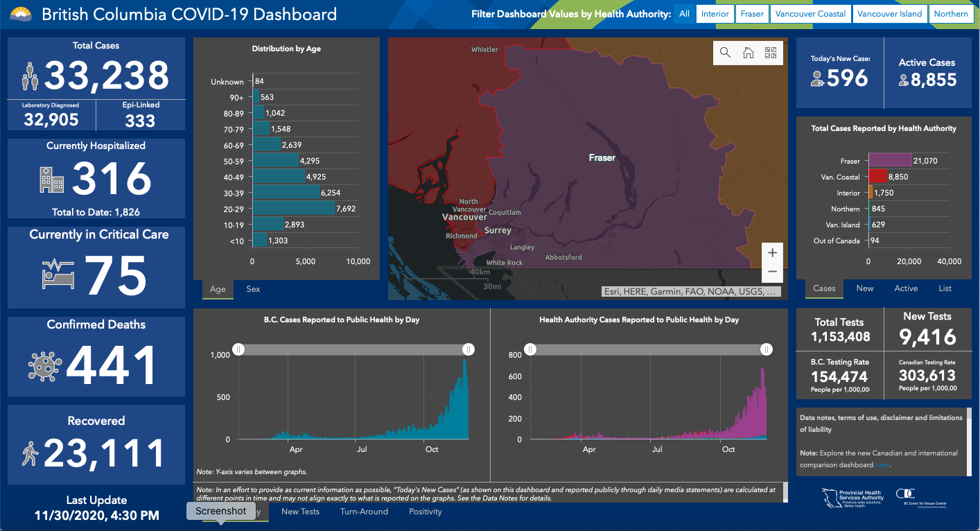
Task: Open the Active tab under health authority chart
Action: pyautogui.click(x=906, y=288)
